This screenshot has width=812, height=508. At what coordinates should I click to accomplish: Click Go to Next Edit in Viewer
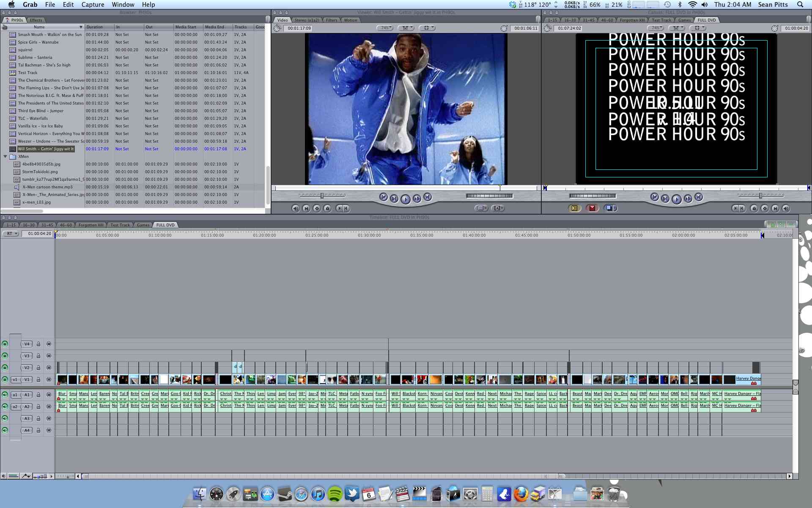(428, 197)
